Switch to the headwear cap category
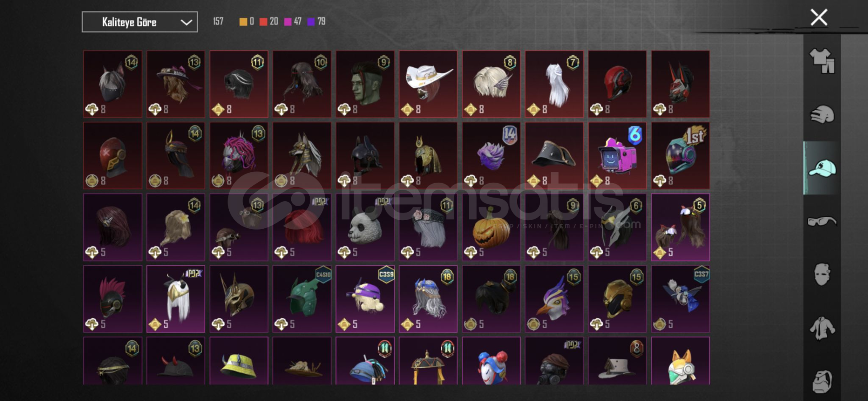 (x=822, y=168)
